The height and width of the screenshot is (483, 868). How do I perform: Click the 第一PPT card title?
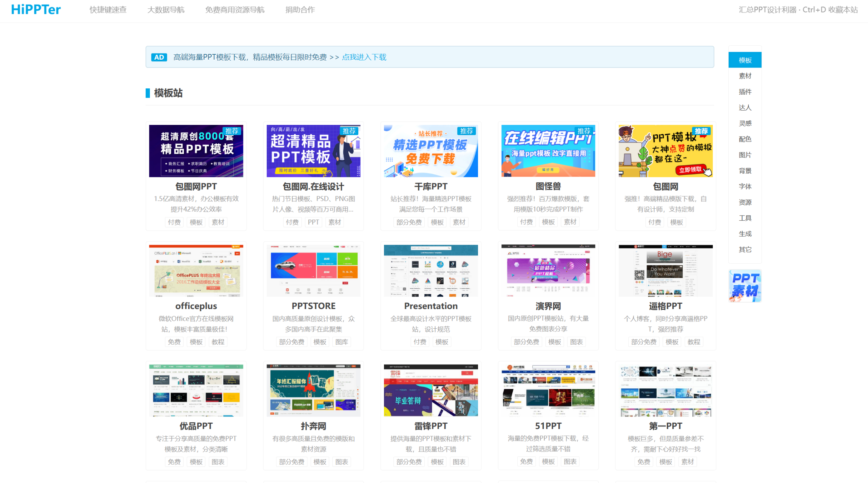click(665, 426)
